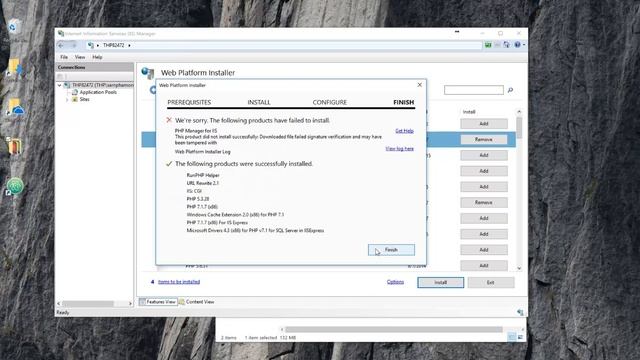Collapse the THP82472 server tree node
Viewport: 640px width, 360px height.
pos(60,85)
